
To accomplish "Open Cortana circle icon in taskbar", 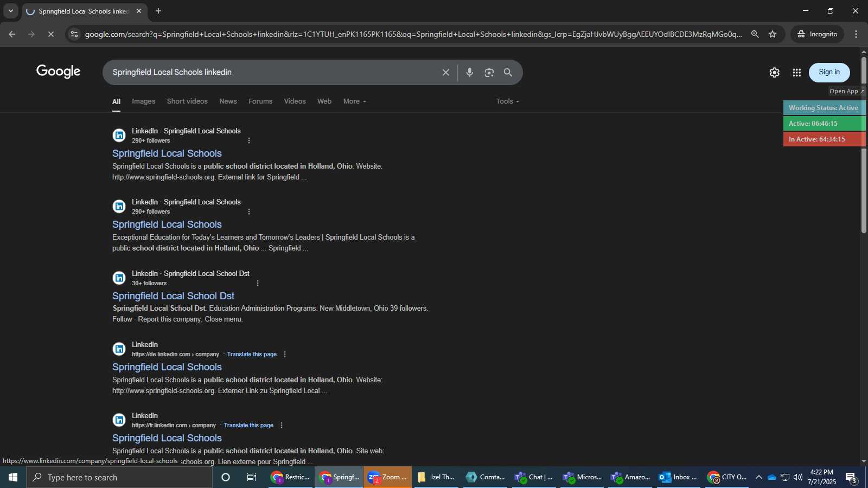I will point(226,477).
